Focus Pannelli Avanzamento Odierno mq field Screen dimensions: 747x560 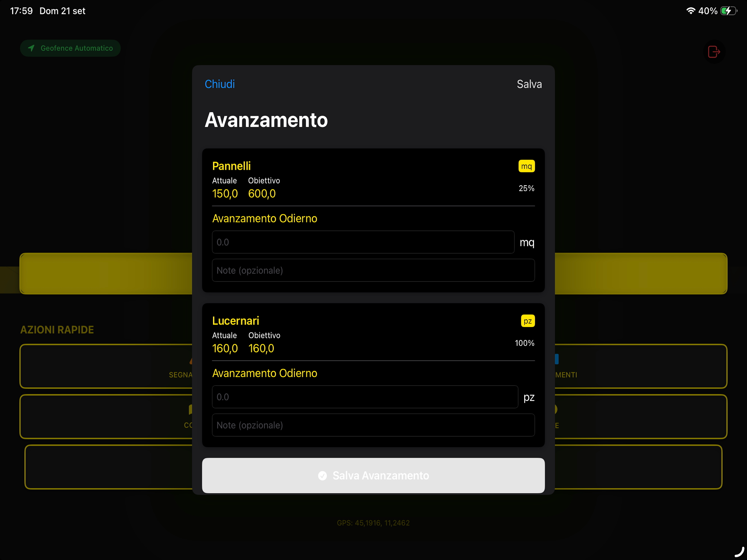363,242
